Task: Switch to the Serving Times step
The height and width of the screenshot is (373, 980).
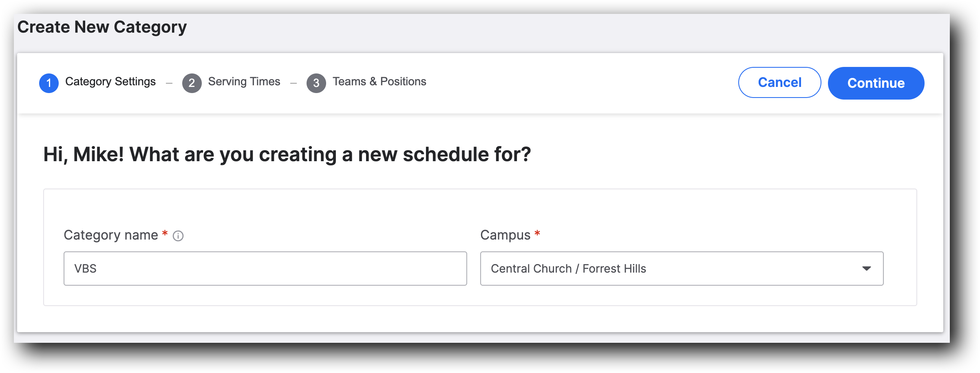Action: (x=244, y=81)
